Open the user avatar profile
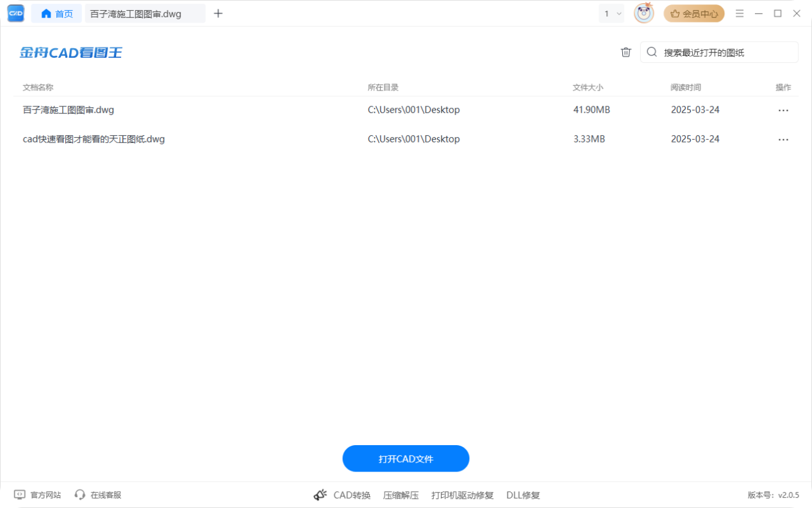 643,13
